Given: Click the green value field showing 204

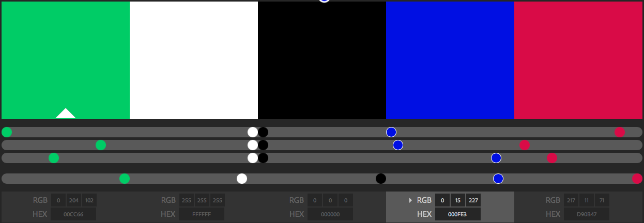Looking at the screenshot, I should [x=73, y=200].
